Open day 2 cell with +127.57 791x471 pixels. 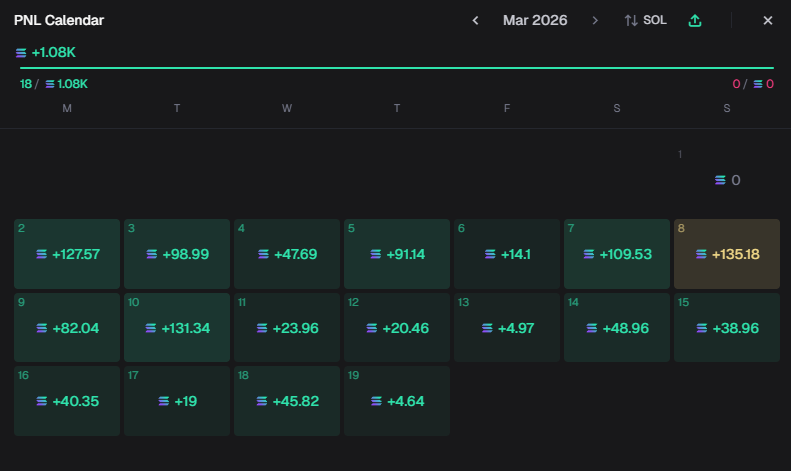tap(67, 254)
